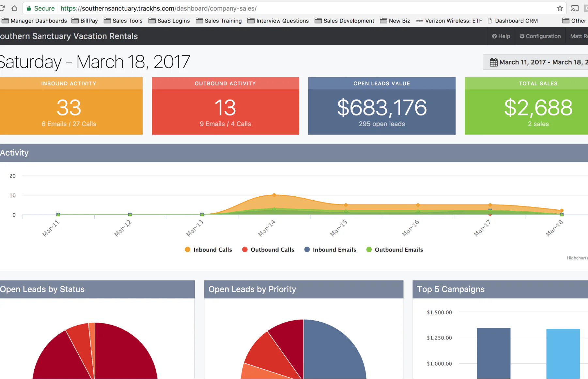
Task: Toggle Inbound Emails legend series
Action: point(330,250)
